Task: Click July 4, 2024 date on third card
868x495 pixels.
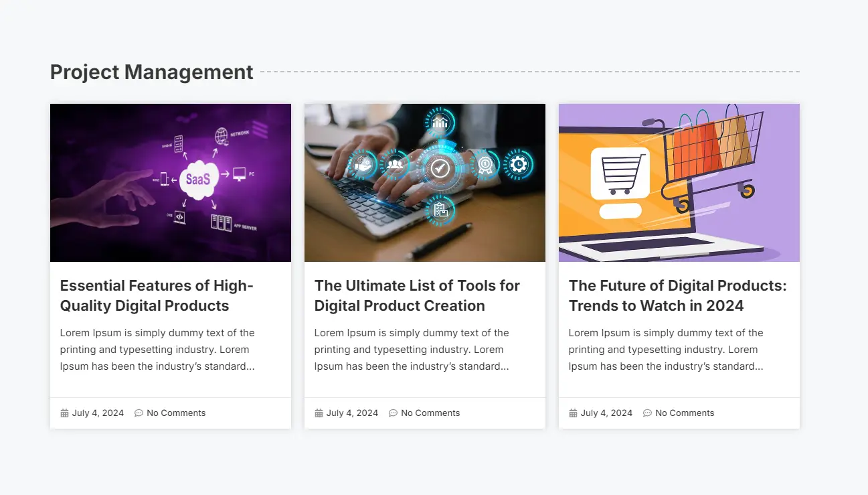Action: (x=606, y=413)
